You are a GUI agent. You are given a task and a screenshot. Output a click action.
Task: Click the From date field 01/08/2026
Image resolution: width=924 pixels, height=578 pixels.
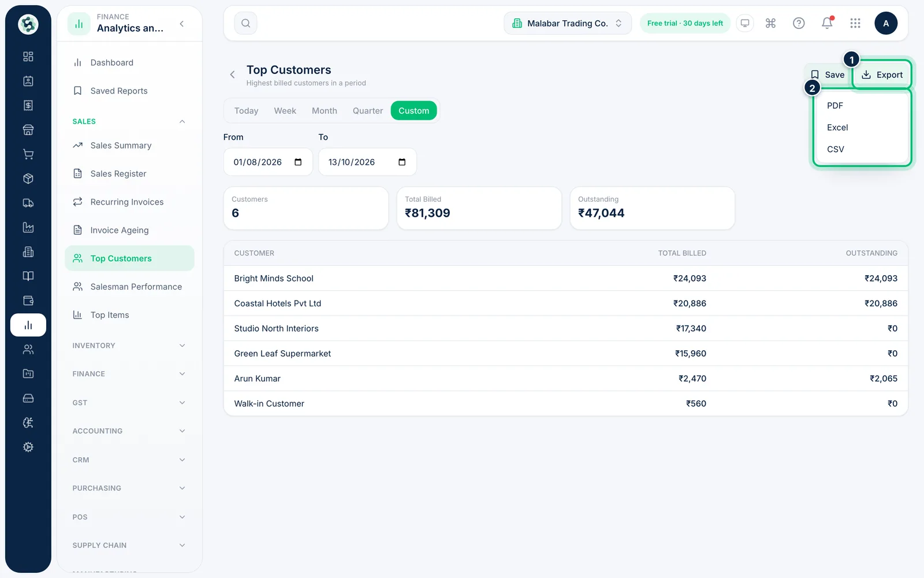[268, 162]
